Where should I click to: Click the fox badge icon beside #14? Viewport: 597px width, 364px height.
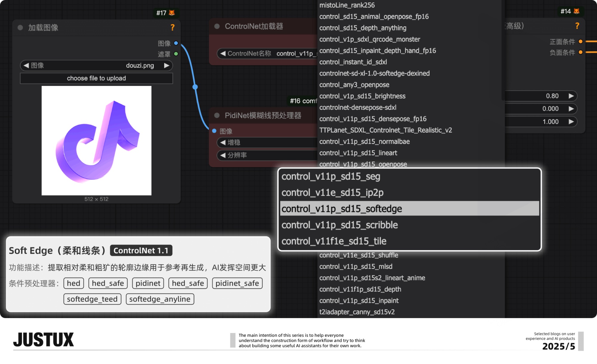[x=577, y=11]
